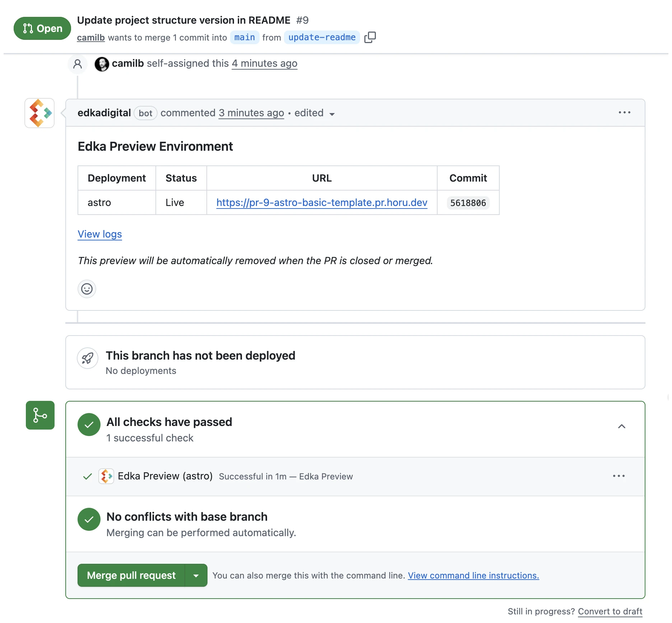This screenshot has height=623, width=672.
Task: Click the green Open status badge
Action: coord(42,28)
